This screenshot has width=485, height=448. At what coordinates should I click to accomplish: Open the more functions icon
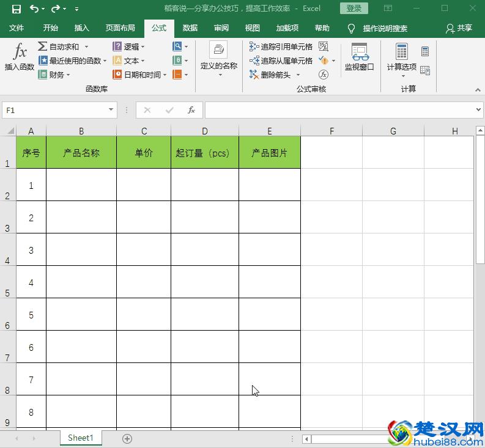coord(180,75)
